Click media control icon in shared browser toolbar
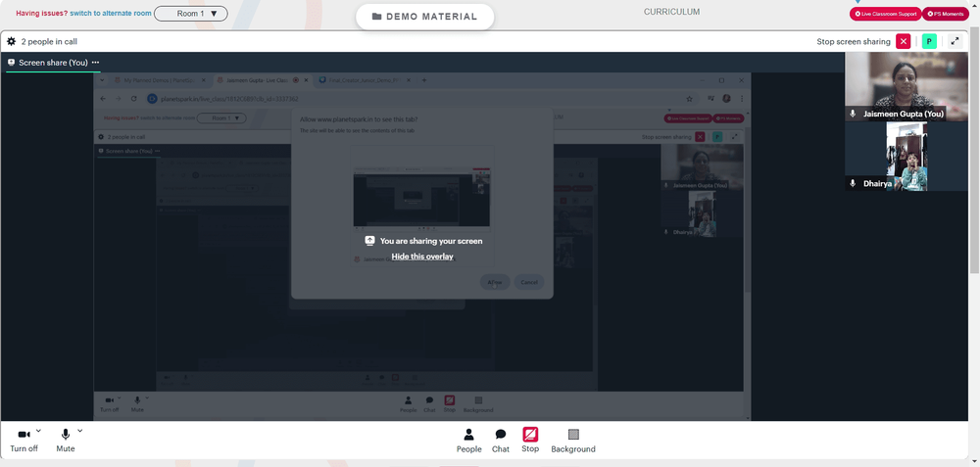This screenshot has width=980, height=467. click(x=710, y=99)
